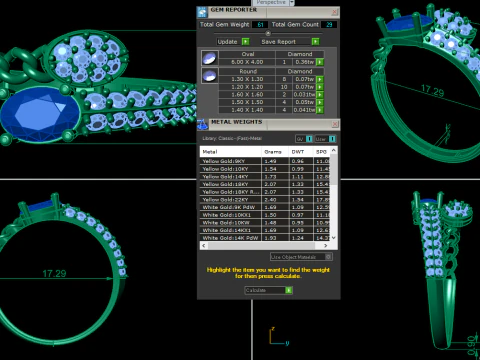Toggle Use Object Materials checkbox
The image size is (480, 360).
click(328, 257)
